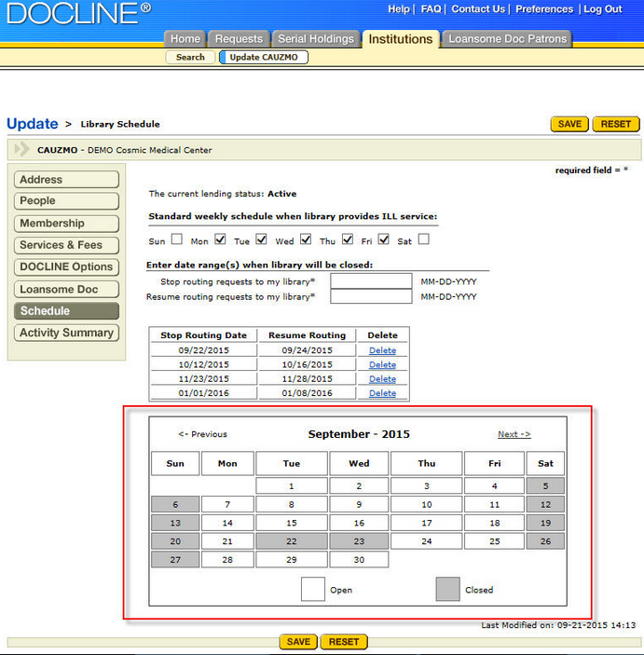Go to the Previous calendar month

pos(202,434)
